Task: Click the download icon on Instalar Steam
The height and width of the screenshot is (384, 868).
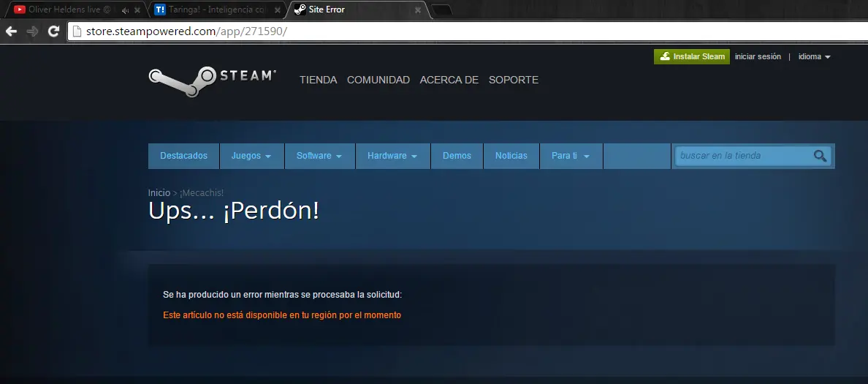Action: point(666,56)
